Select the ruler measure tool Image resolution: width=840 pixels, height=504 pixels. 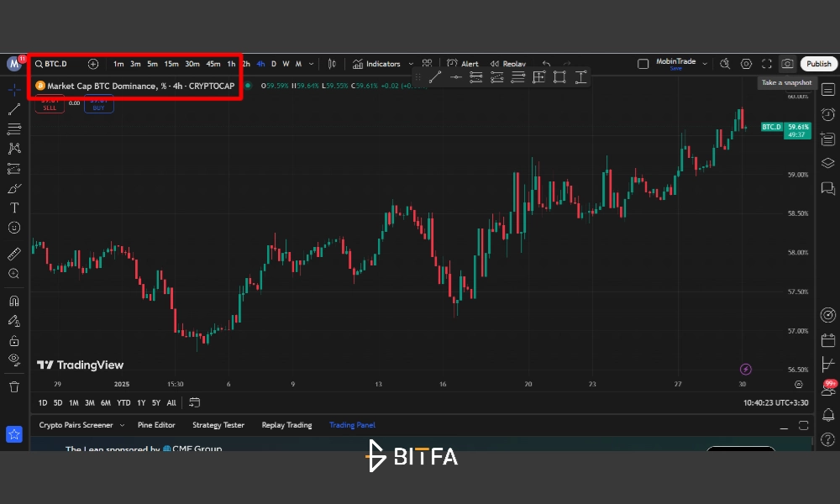click(x=14, y=254)
